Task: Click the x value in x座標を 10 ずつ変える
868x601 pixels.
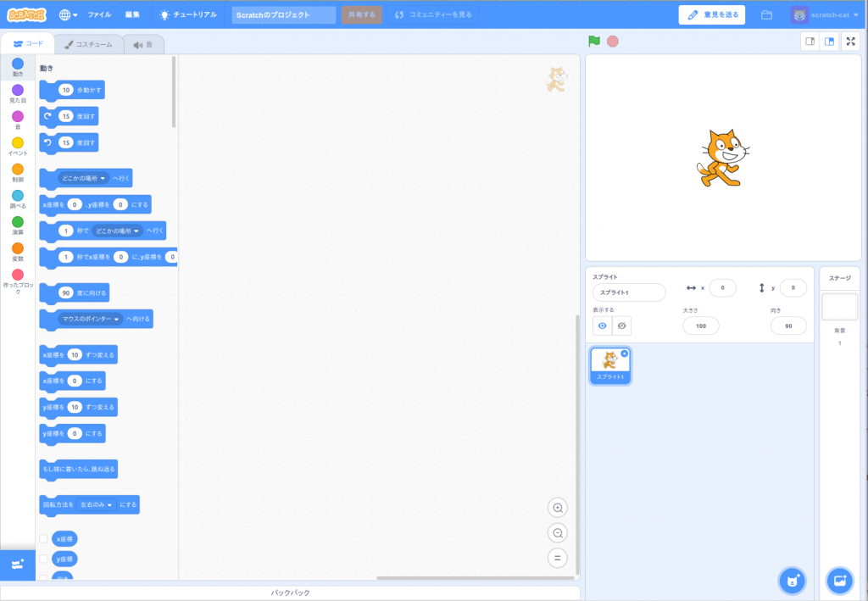Action: point(75,354)
